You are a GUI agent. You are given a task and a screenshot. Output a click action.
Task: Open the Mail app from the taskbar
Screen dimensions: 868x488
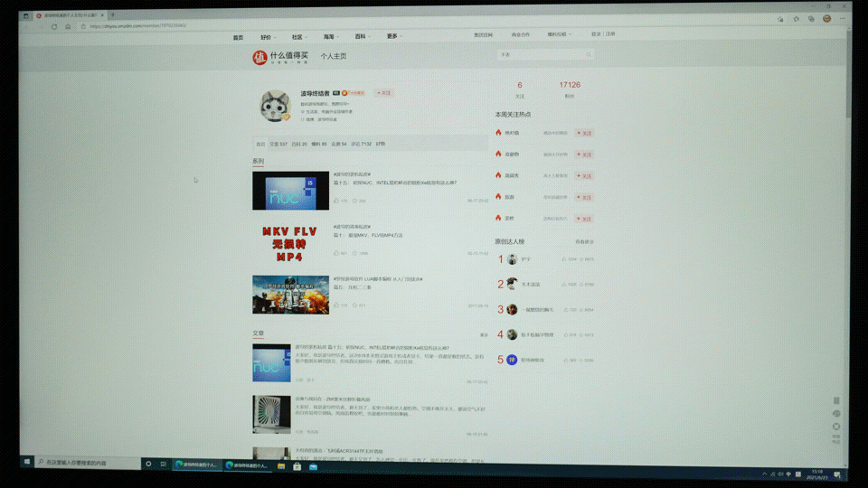314,467
